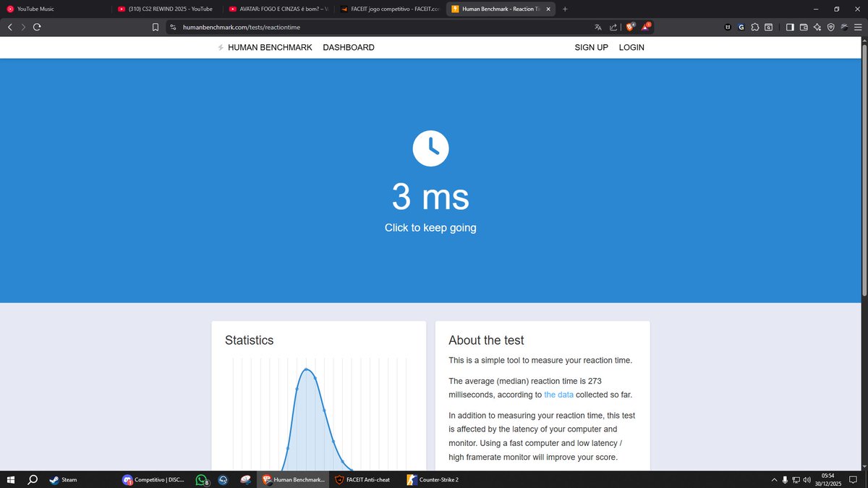Switch to the AVATAR: FOGO E CINZAS tab

[x=278, y=9]
